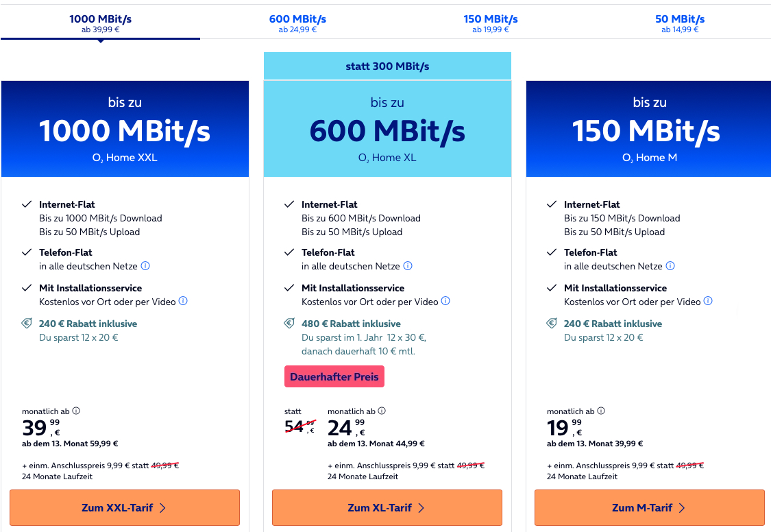Show price info icon next to 24,99 monthly
771x532 pixels.
tap(382, 411)
